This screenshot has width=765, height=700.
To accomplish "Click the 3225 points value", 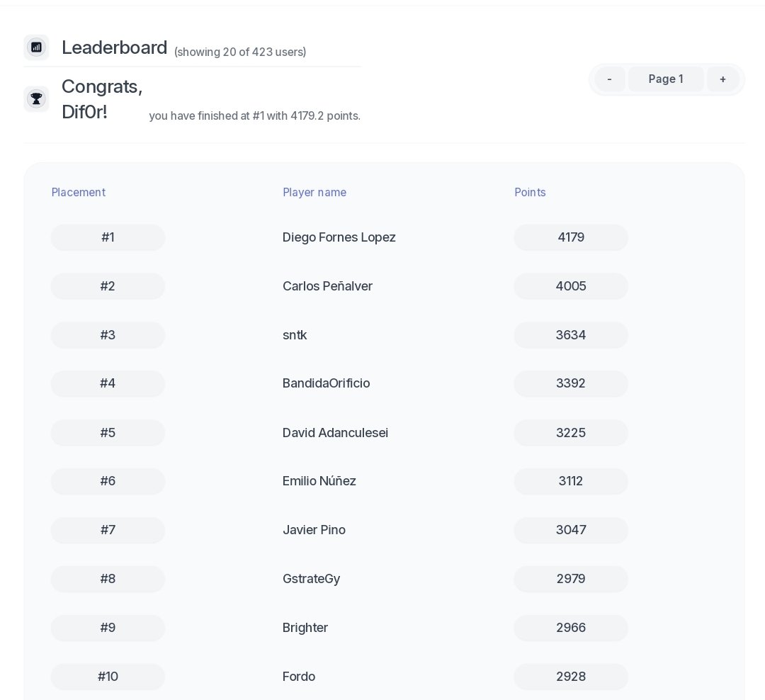I will click(571, 432).
